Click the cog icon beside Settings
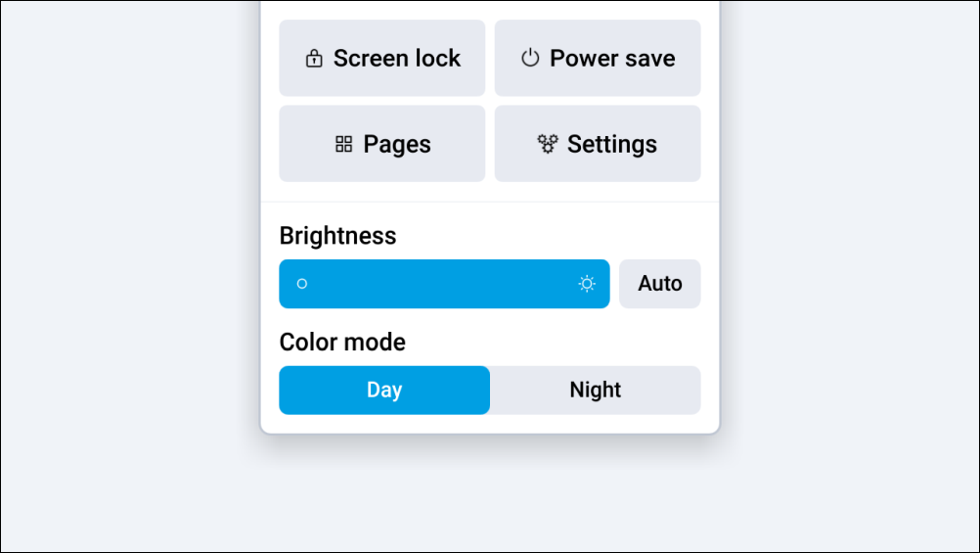980x553 pixels. 548,144
